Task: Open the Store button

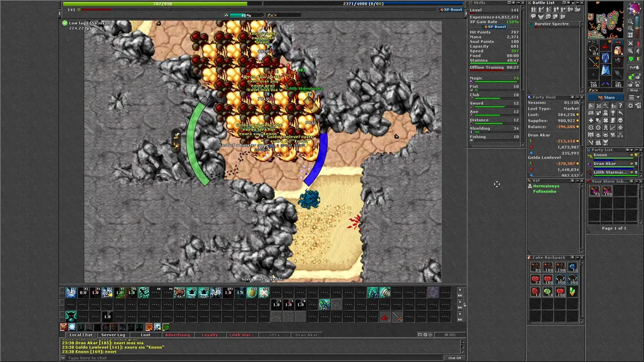Action: tap(606, 98)
